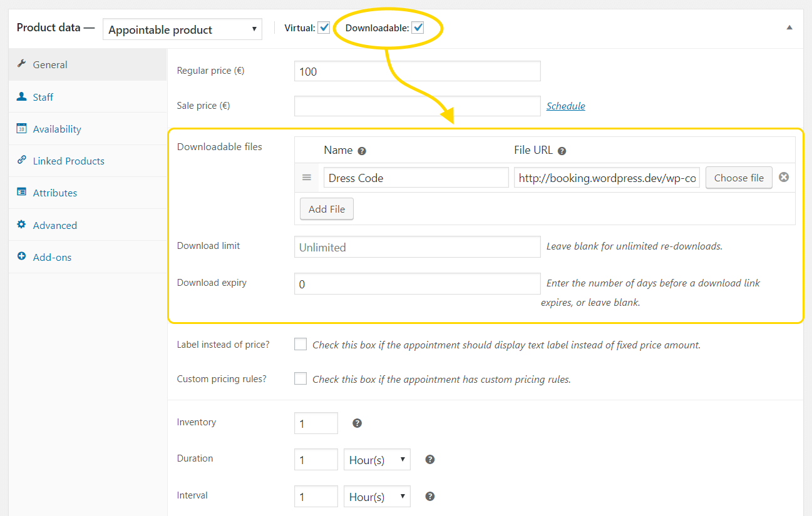Click the drag handle on Dress Code row
812x516 pixels.
tap(307, 178)
